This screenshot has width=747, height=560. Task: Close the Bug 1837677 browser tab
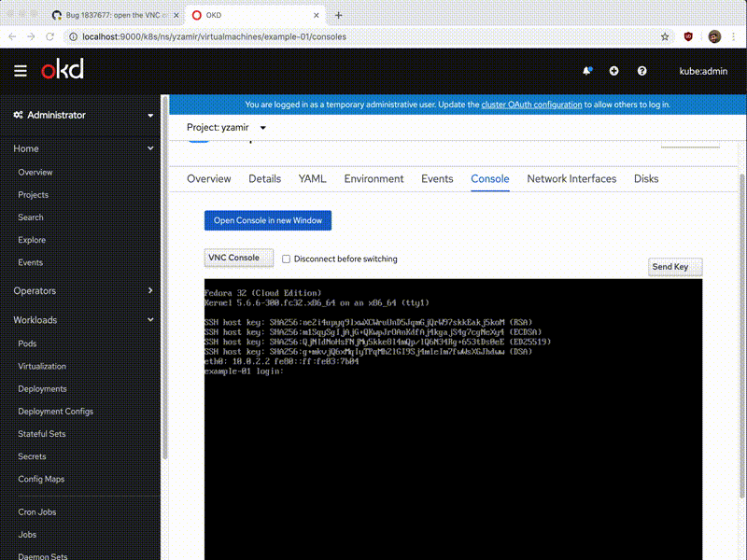[176, 15]
